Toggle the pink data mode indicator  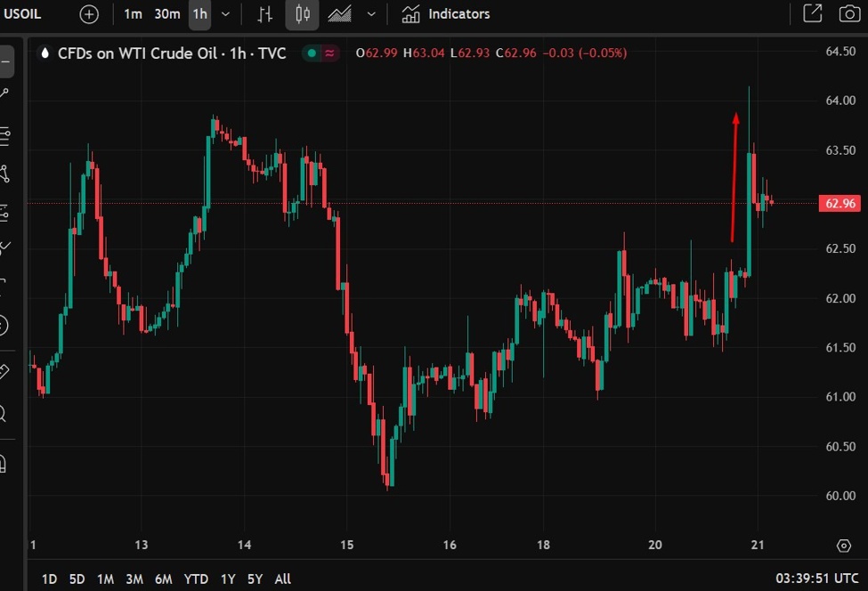click(x=330, y=53)
